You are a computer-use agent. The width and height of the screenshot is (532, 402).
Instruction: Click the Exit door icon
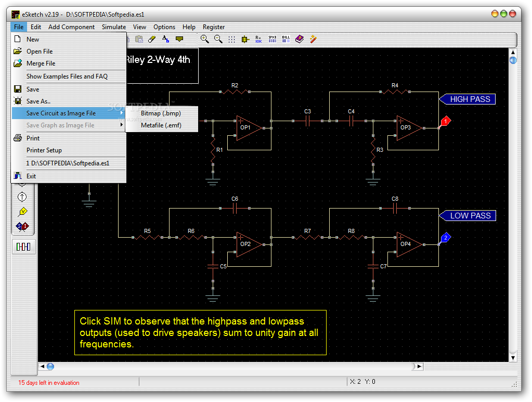(x=18, y=176)
